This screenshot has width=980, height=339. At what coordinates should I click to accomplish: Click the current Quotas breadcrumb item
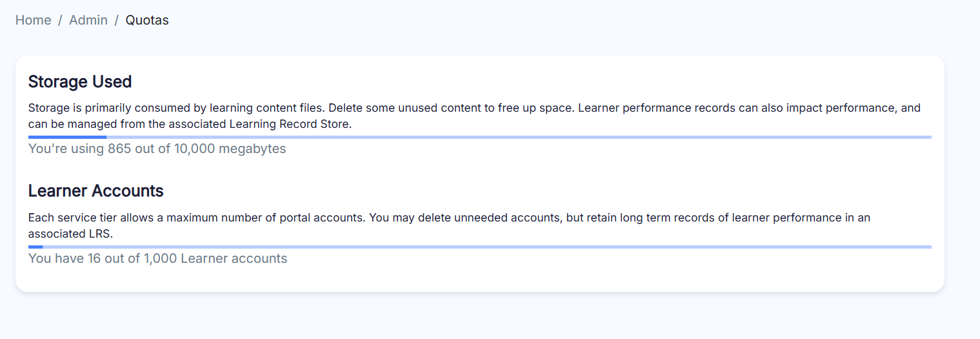click(147, 20)
